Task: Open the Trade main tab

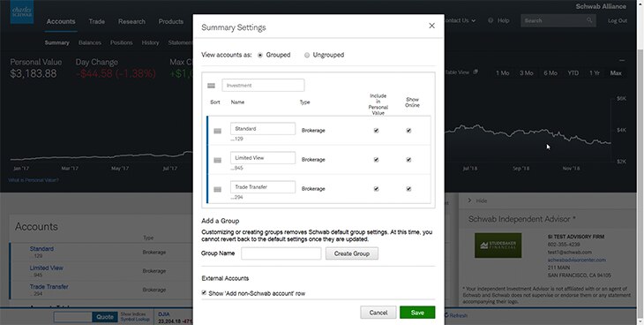Action: (x=96, y=21)
